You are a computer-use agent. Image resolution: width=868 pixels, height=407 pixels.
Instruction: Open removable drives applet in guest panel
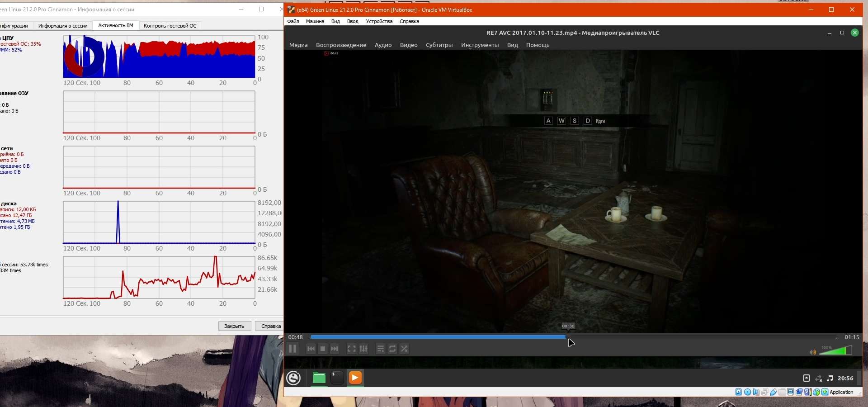pos(807,378)
